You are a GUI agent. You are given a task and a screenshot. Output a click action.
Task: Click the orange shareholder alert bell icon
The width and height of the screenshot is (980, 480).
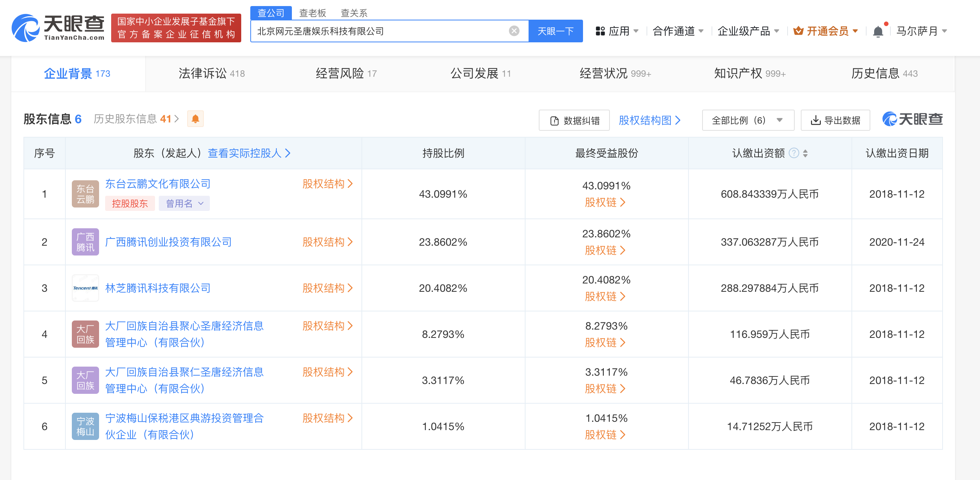tap(195, 119)
